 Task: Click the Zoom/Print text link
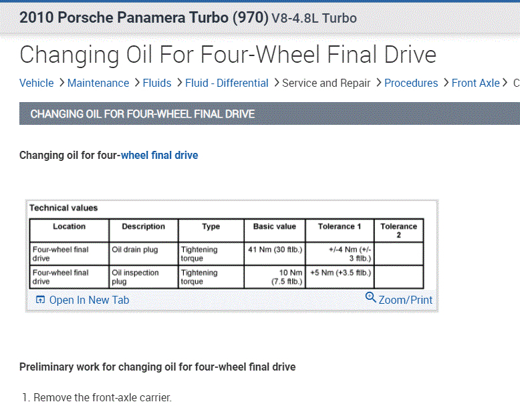coord(406,300)
